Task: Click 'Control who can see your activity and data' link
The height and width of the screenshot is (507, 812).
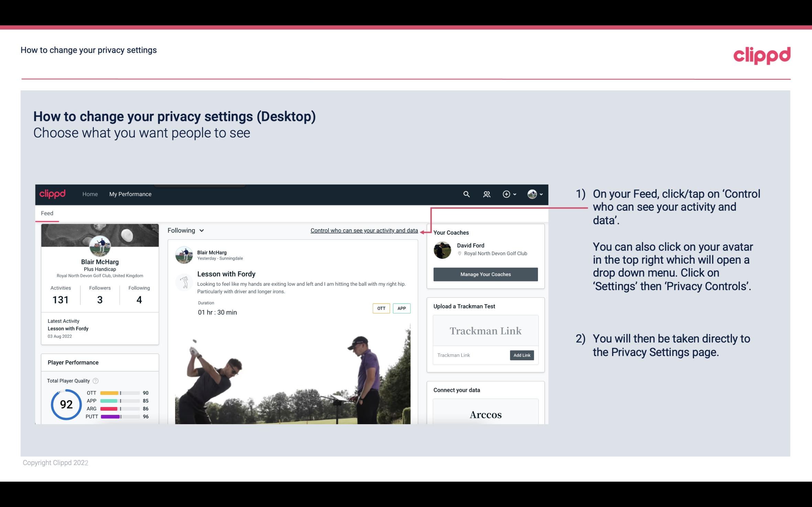Action: (364, 230)
